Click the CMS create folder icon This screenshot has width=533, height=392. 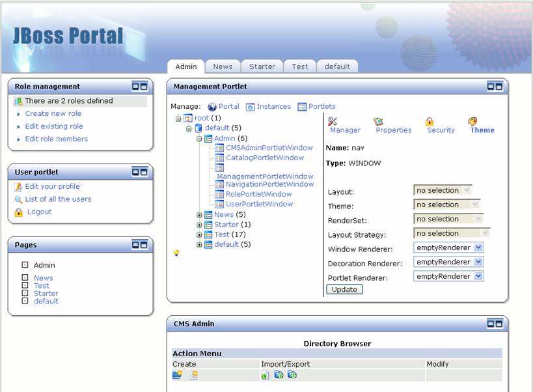pyautogui.click(x=177, y=375)
